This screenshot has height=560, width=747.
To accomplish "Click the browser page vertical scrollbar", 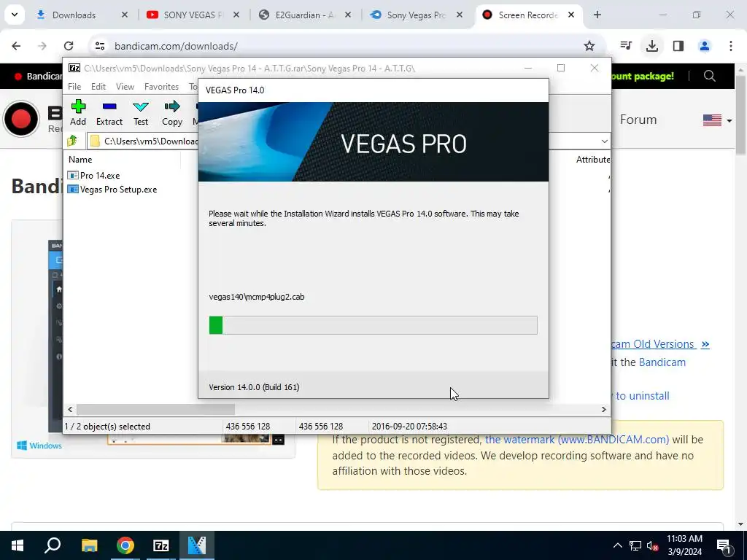I will click(x=740, y=114).
